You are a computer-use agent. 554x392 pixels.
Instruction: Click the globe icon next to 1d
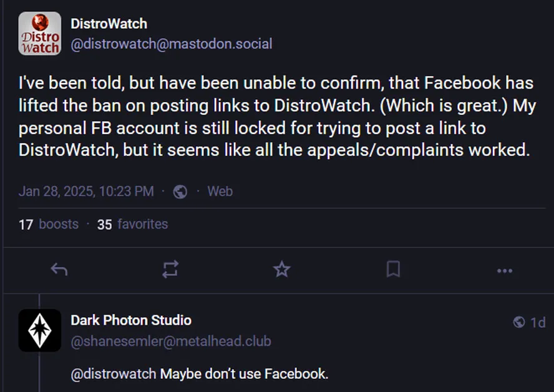518,322
